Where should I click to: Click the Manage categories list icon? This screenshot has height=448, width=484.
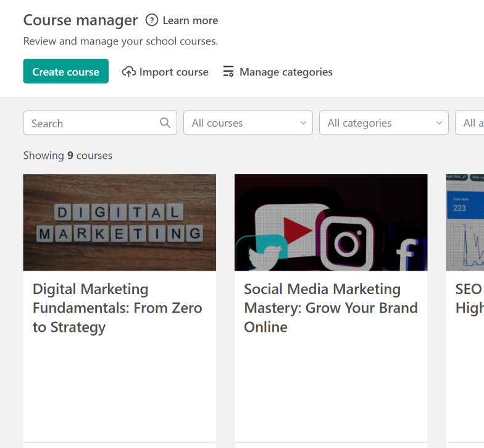click(228, 72)
